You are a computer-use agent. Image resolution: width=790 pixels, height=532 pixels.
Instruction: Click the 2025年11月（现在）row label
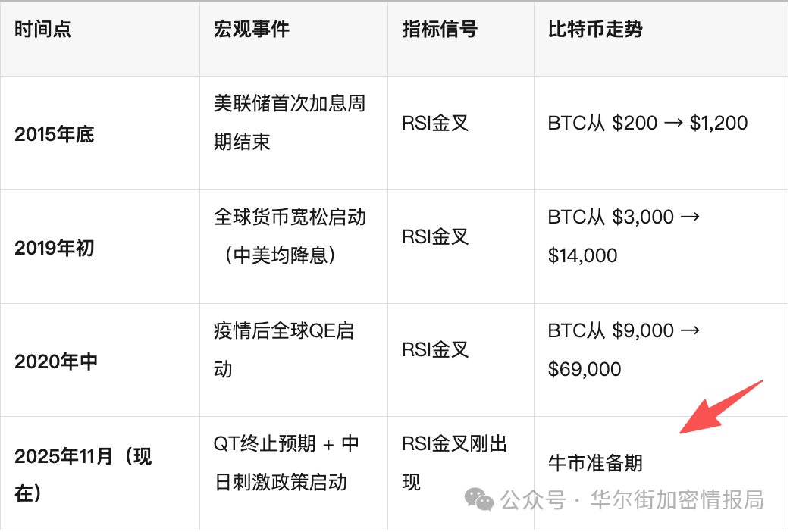coord(83,474)
